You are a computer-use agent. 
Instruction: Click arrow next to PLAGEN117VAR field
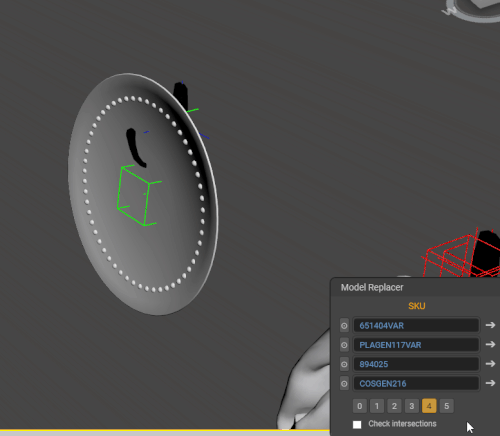[490, 344]
